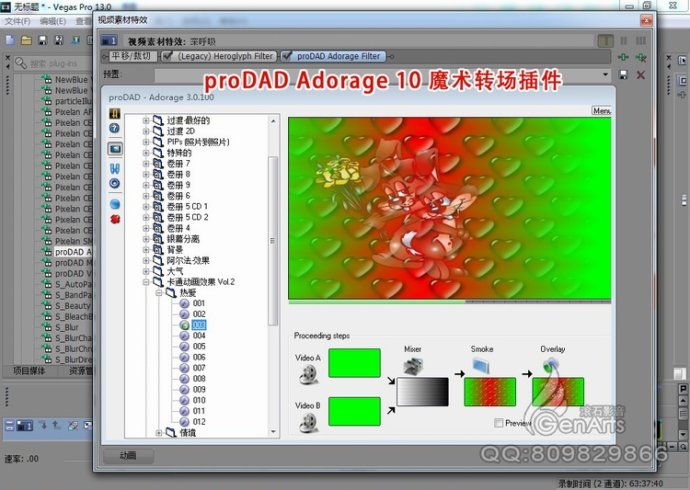The image size is (690, 490).
Task: Expand the 卷册 5 CD 1 folder
Action: point(146,206)
